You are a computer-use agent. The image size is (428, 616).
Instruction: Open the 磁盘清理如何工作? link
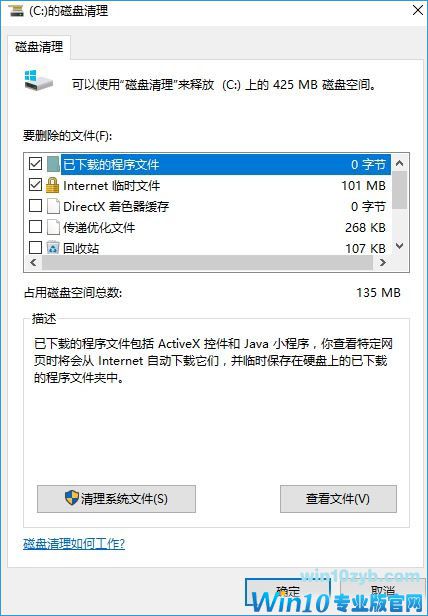point(74,544)
